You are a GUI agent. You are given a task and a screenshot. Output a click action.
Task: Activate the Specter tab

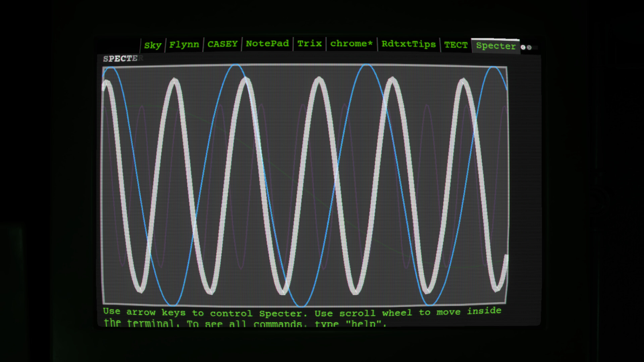(496, 47)
